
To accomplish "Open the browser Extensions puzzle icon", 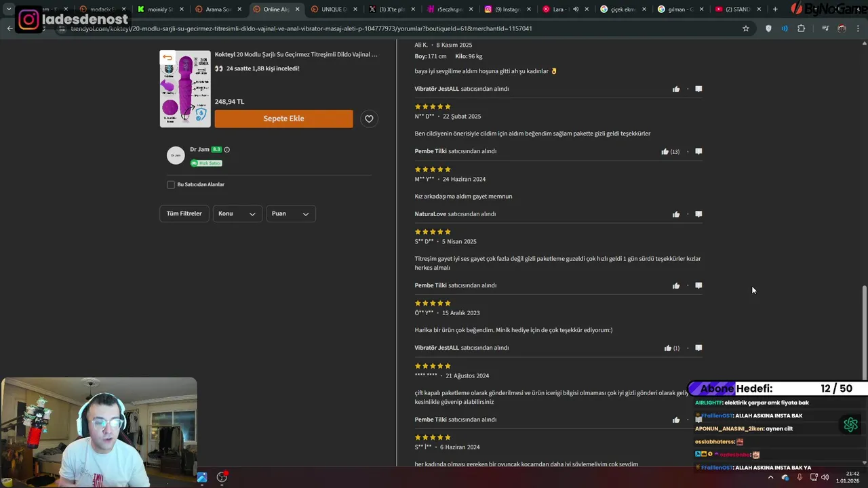I will (x=801, y=28).
